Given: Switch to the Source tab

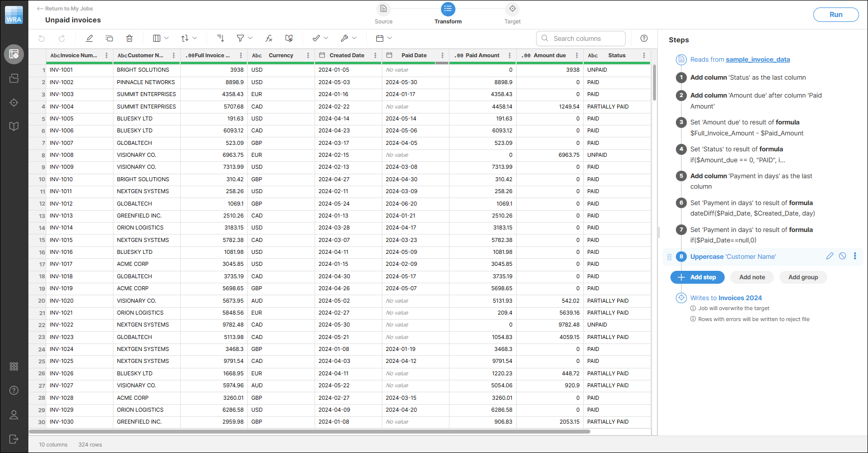Looking at the screenshot, I should tap(383, 13).
